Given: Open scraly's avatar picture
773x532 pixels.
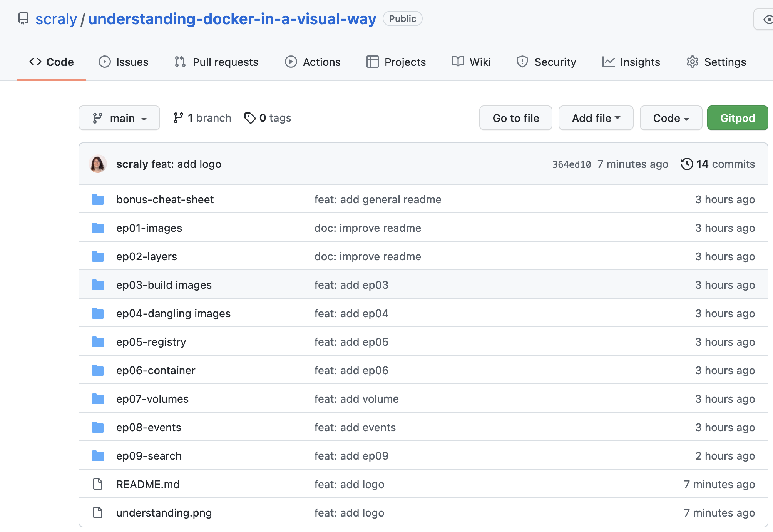Looking at the screenshot, I should click(x=98, y=164).
